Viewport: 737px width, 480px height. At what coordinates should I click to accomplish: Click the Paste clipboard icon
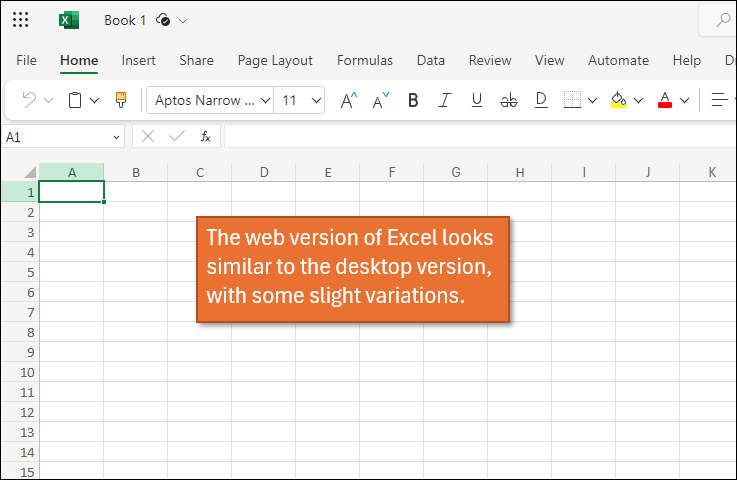click(x=75, y=100)
